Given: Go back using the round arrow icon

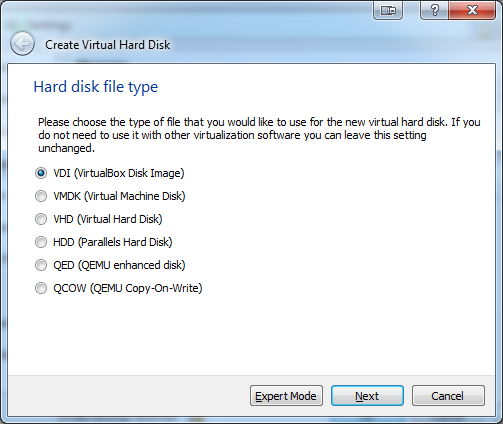Looking at the screenshot, I should (x=22, y=44).
